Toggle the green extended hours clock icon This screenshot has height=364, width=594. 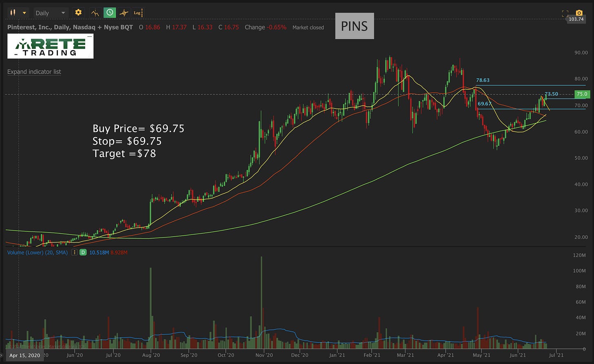coord(110,13)
